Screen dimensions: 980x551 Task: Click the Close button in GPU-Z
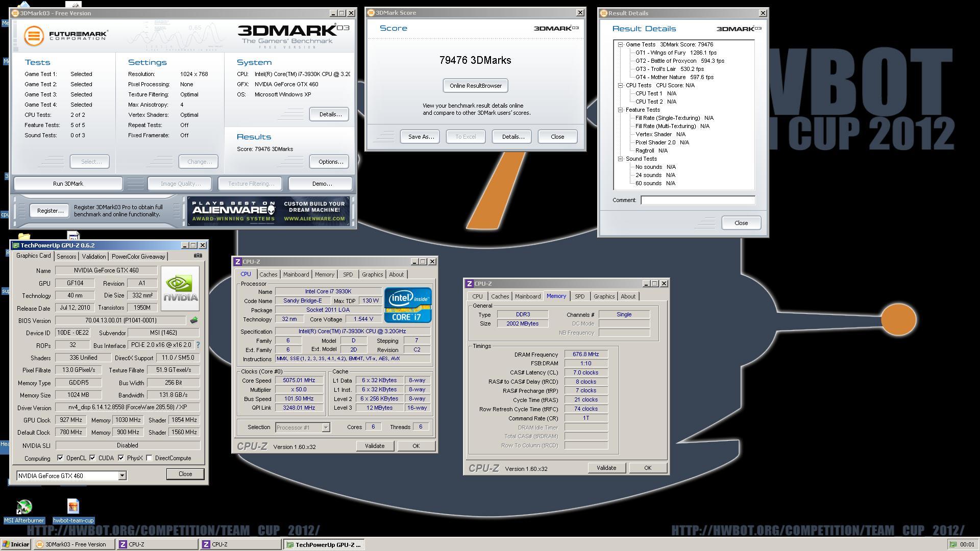click(185, 474)
